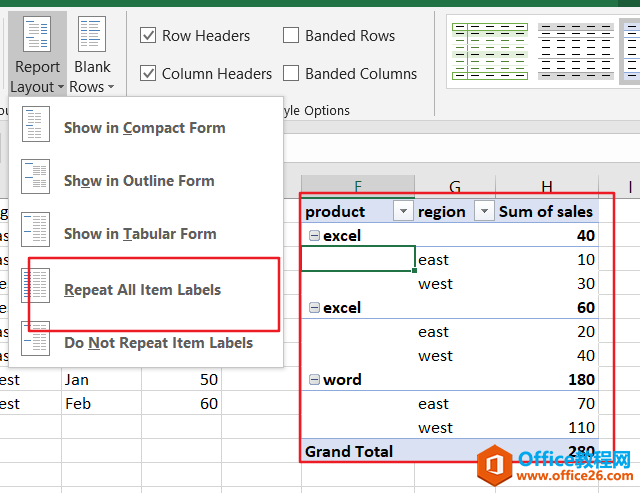Click the sales value 20 cell
Screen dimensions: 640x493
547,331
